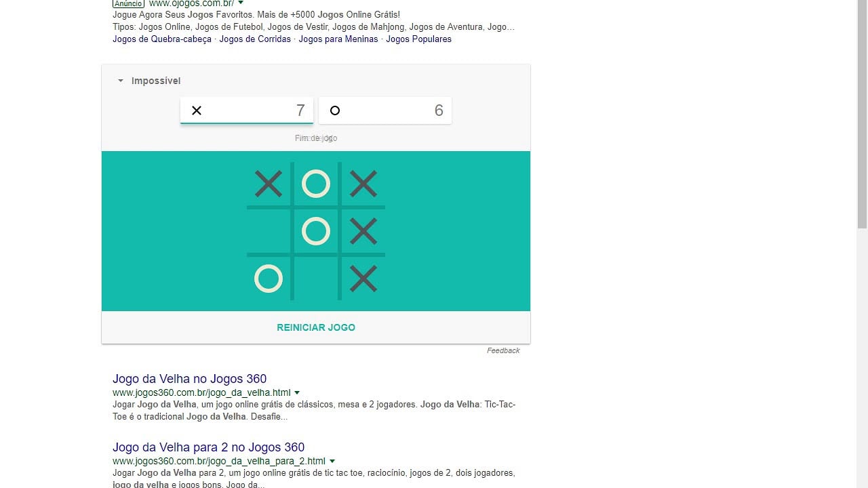Screen dimensions: 868x488
Task: Click REINICIAR JOGO button
Action: (x=316, y=327)
